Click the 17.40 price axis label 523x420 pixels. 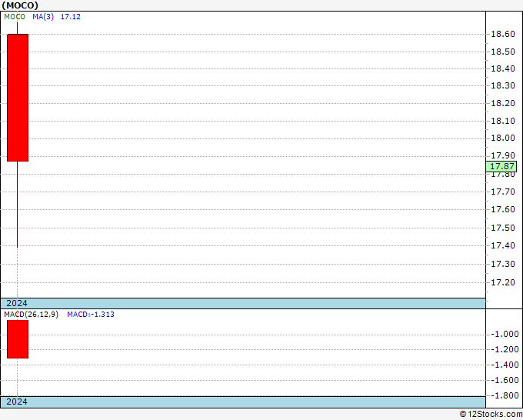click(x=503, y=246)
